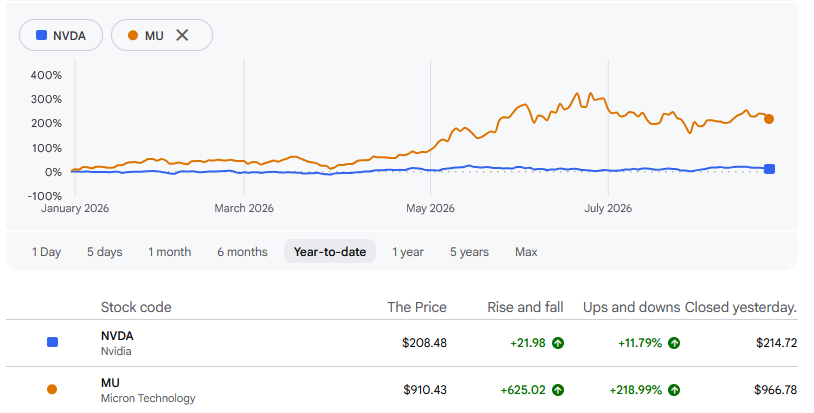
Task: Click the green up arrow beside +11.79%
Action: coord(674,343)
